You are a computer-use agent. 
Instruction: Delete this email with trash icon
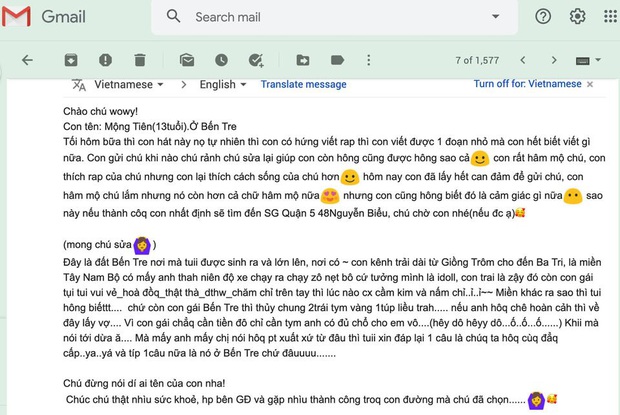pos(140,60)
